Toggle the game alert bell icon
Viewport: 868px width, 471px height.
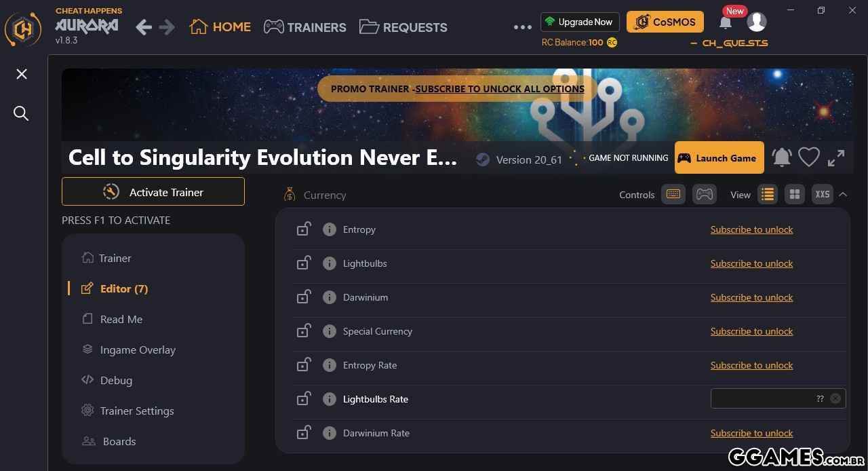pyautogui.click(x=782, y=157)
